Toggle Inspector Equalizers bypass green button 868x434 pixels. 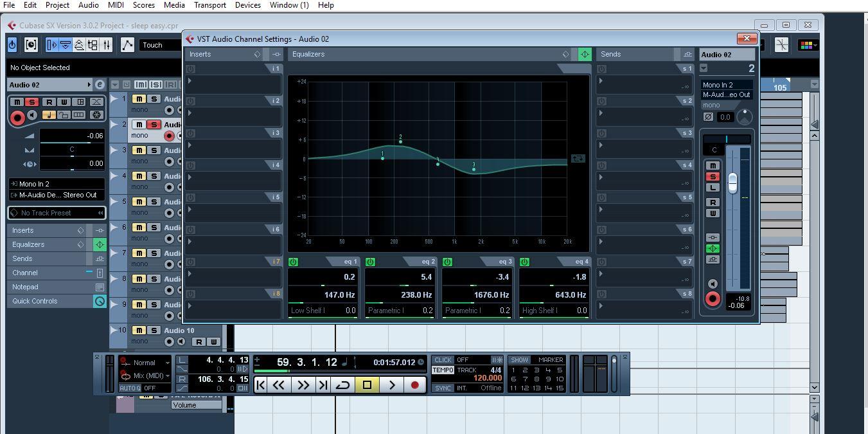pyautogui.click(x=100, y=244)
